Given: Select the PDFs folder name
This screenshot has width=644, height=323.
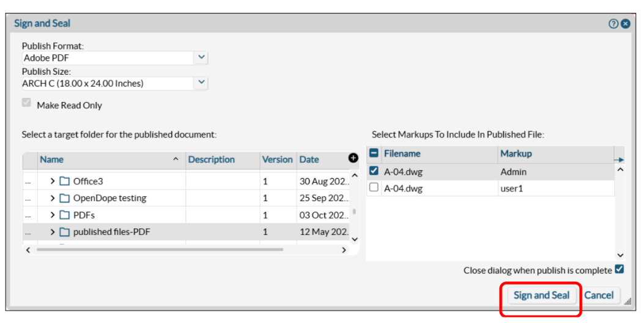Looking at the screenshot, I should pyautogui.click(x=84, y=215).
